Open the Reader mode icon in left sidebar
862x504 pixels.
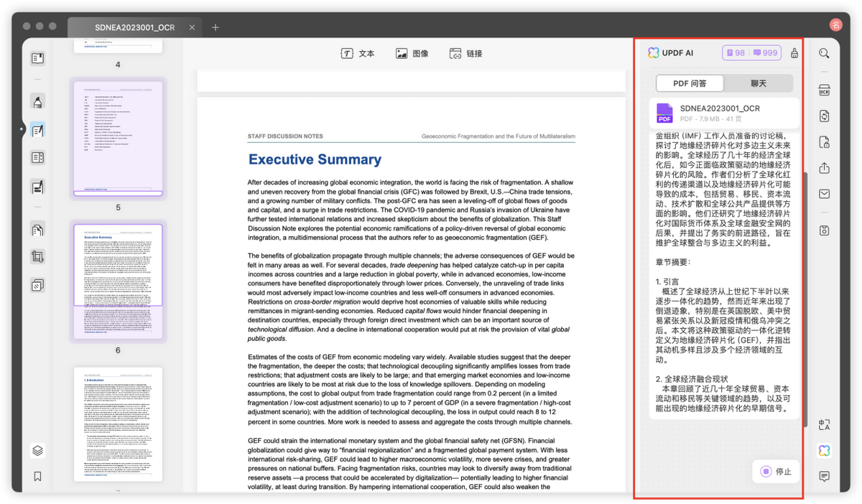point(38,58)
